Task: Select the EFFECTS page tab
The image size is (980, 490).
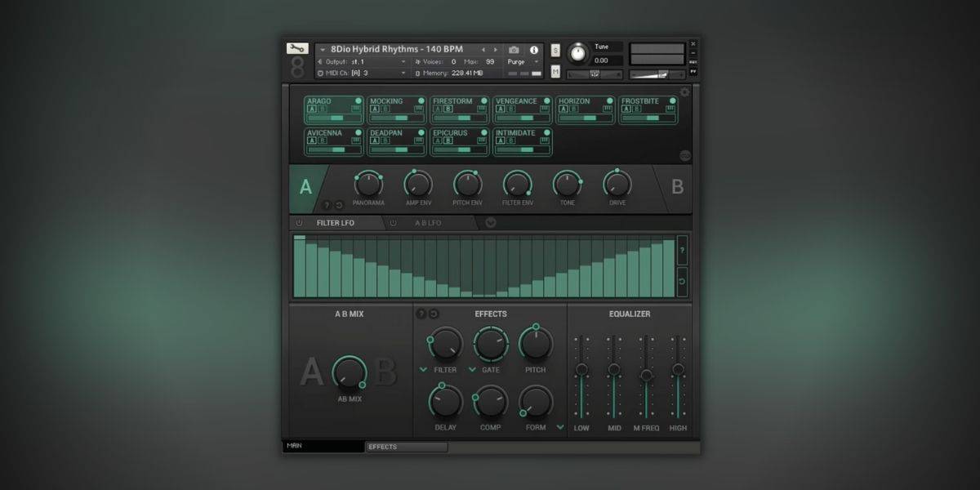Action: (407, 447)
